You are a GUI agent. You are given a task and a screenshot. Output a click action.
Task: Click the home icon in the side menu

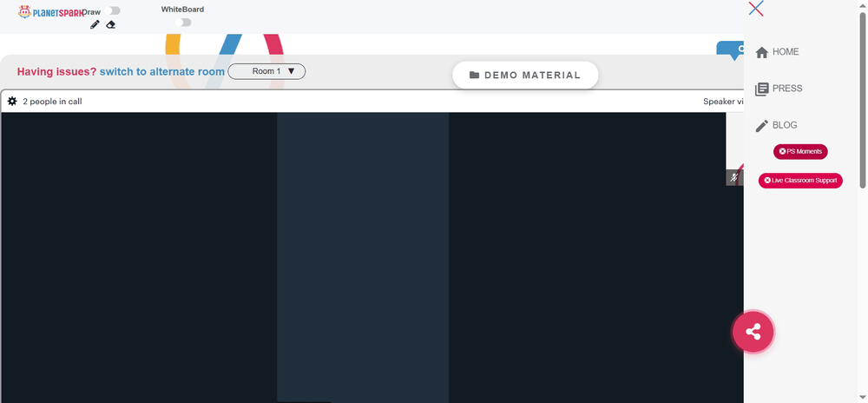(x=762, y=52)
